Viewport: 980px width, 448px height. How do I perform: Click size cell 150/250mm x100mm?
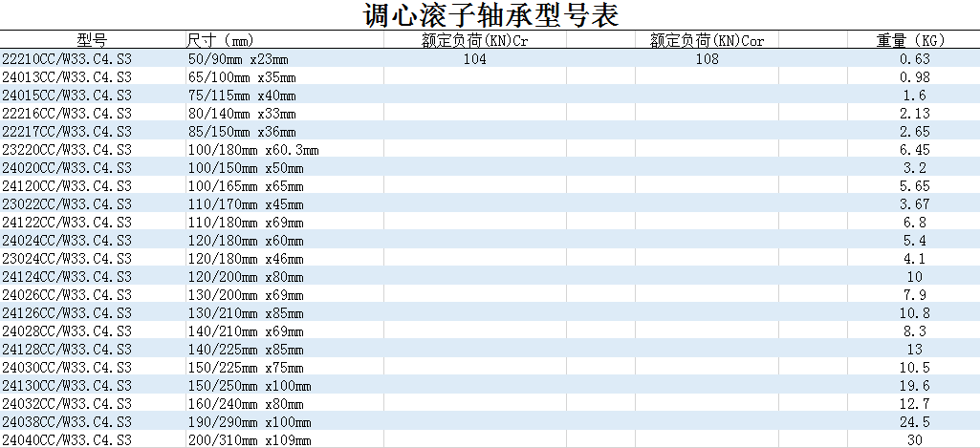[250, 386]
